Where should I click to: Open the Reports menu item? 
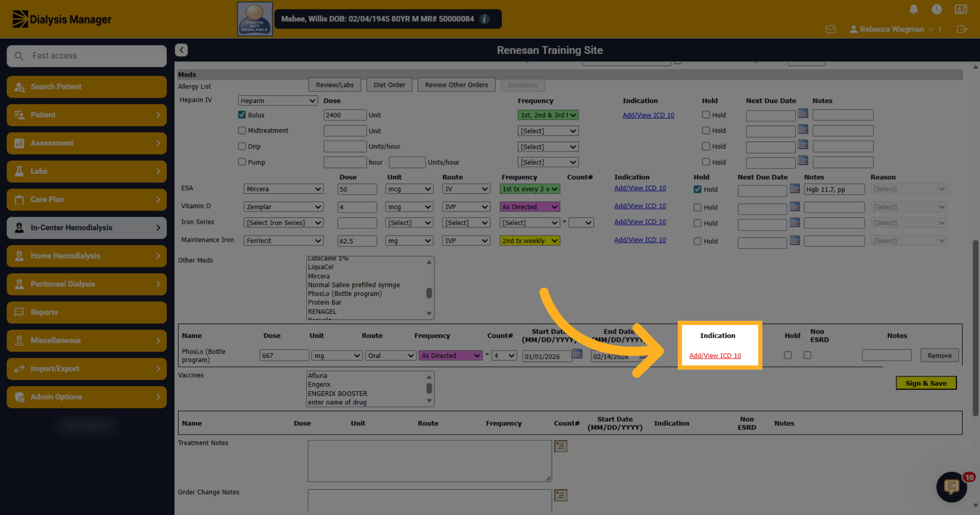coord(87,312)
